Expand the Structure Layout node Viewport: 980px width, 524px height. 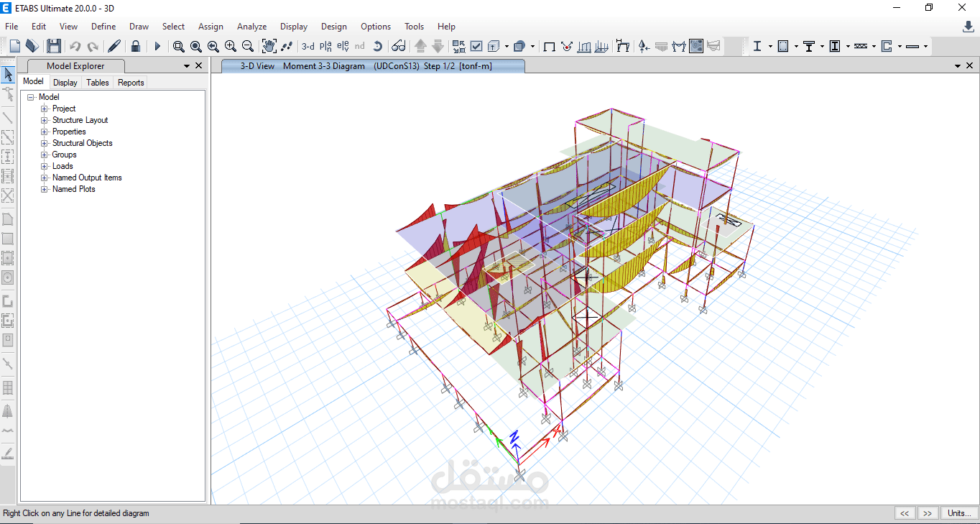[45, 120]
